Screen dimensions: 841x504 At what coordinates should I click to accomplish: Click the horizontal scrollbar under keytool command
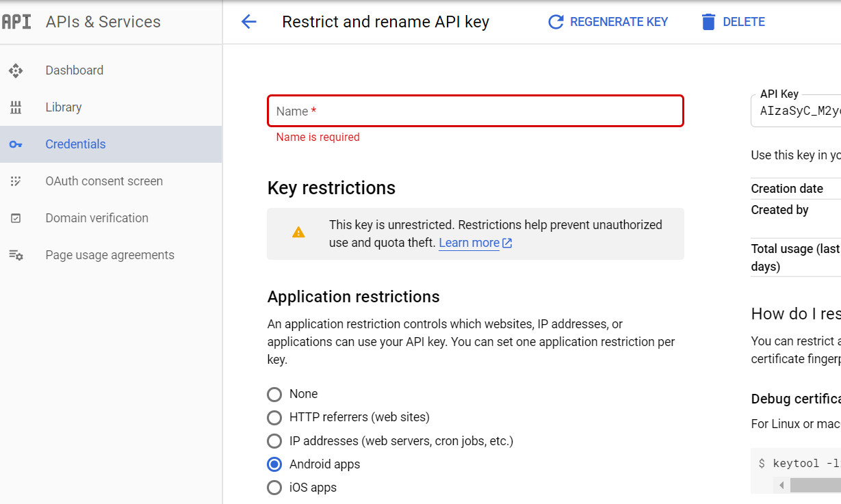[814, 485]
